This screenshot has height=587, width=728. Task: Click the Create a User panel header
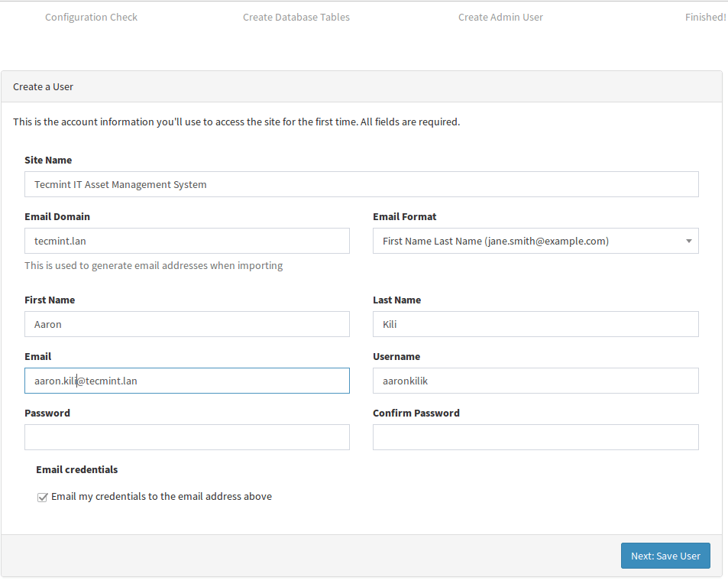pyautogui.click(x=361, y=87)
